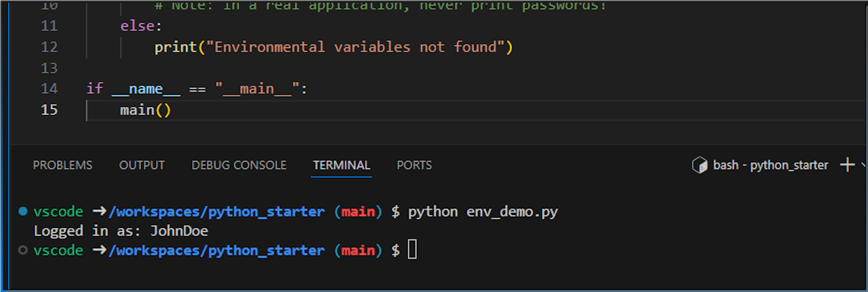Click line number 14 in the gutter

pos(49,88)
